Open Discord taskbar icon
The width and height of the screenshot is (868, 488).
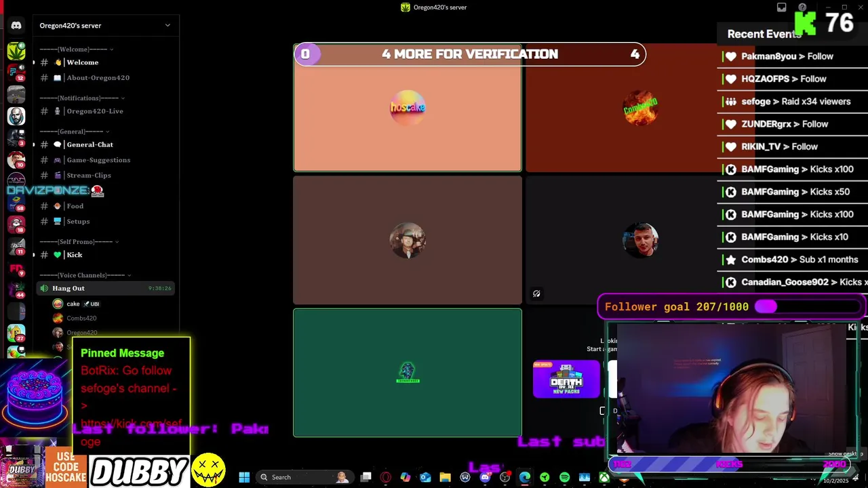tap(485, 477)
